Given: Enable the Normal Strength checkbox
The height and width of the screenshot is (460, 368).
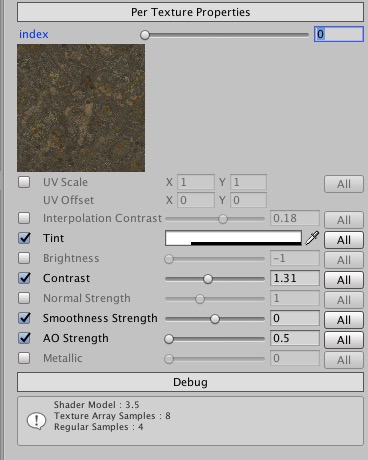Looking at the screenshot, I should (24, 298).
